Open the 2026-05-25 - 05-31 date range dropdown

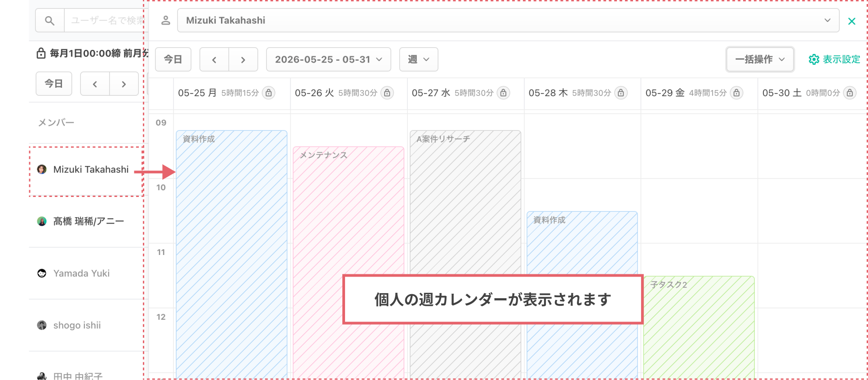(x=328, y=59)
